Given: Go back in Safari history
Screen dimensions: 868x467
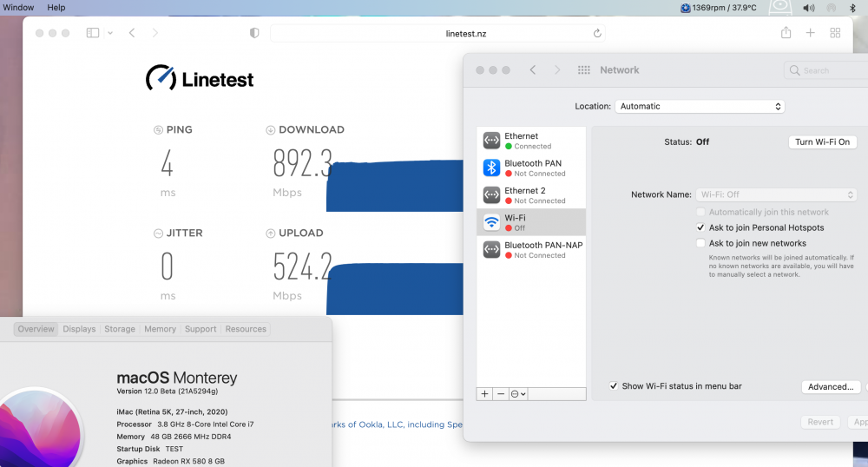Looking at the screenshot, I should click(132, 33).
